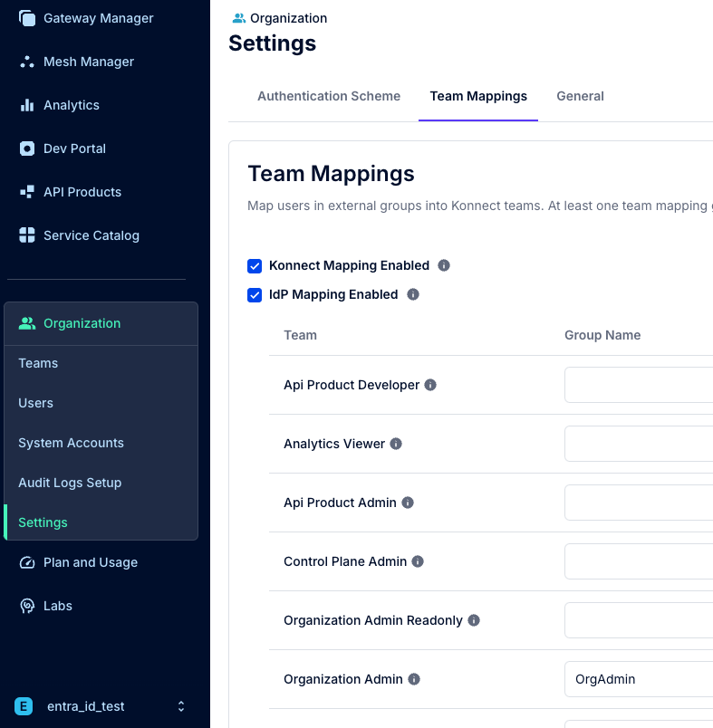Collapse the Organization sidebar section
This screenshot has width=713, height=728.
(101, 323)
